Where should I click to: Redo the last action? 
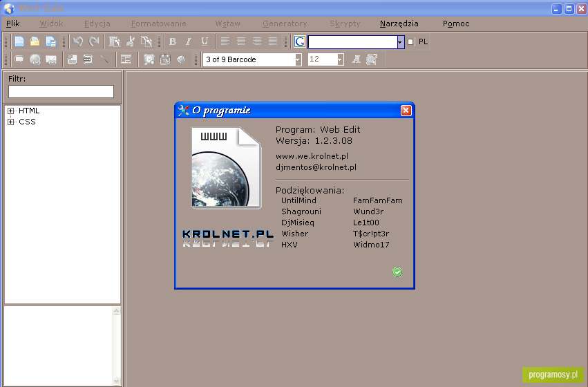[x=94, y=41]
